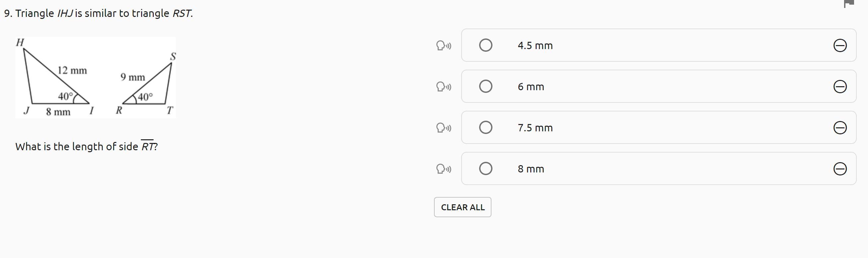868x258 pixels.
Task: Click the 7.5 mm answer text
Action: click(x=535, y=128)
